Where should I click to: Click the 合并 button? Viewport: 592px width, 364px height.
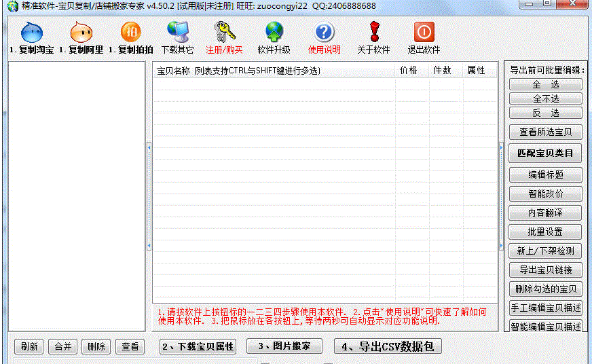(62, 346)
